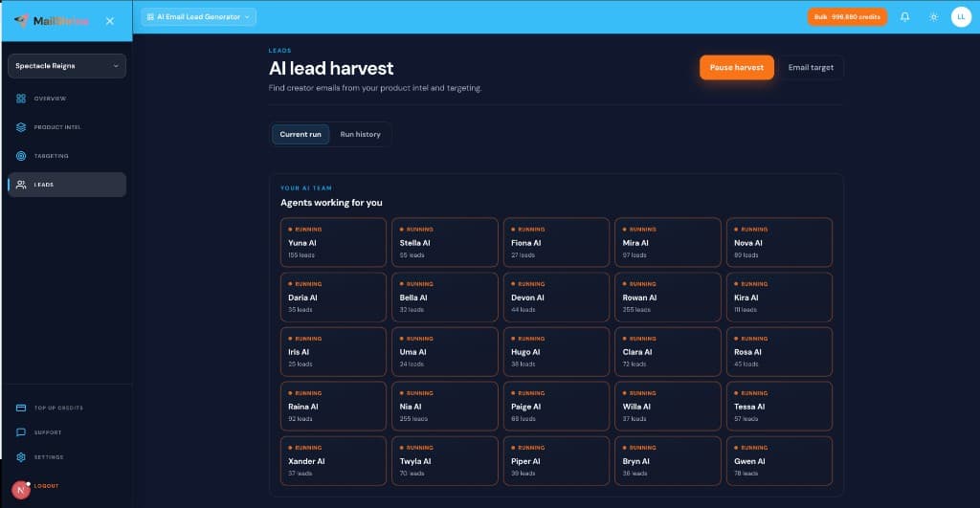The image size is (980, 508).
Task: Click the Bella AI agent card
Action: pyautogui.click(x=445, y=297)
